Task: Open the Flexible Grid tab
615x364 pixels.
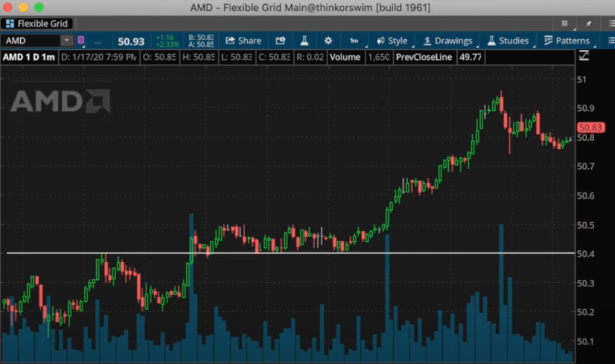Action: [37, 24]
